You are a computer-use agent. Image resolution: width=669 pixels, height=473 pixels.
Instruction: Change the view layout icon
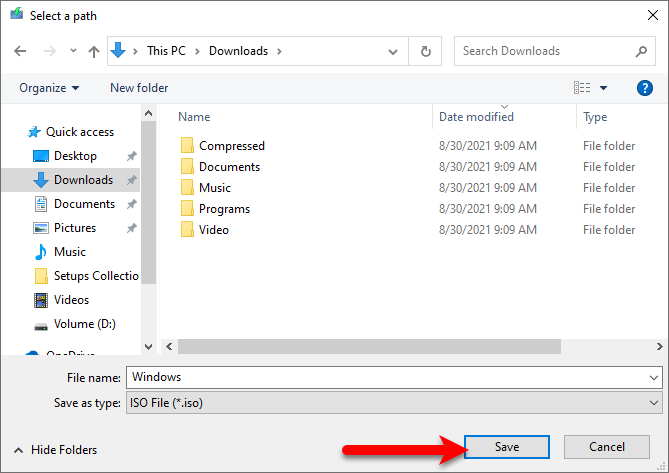click(582, 87)
